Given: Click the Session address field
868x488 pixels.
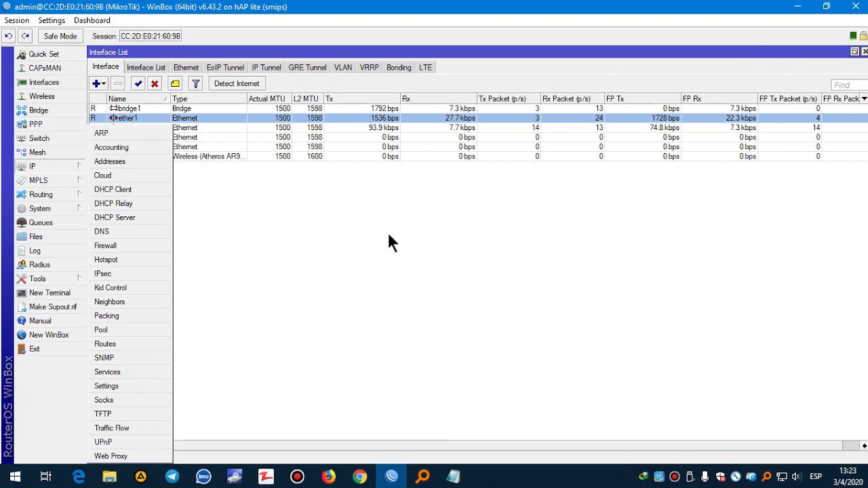Looking at the screenshot, I should 151,36.
